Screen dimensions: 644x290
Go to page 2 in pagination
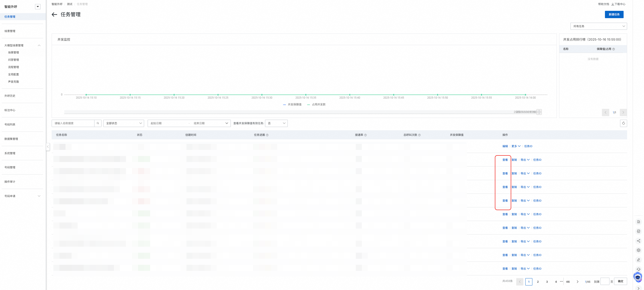coord(538,282)
